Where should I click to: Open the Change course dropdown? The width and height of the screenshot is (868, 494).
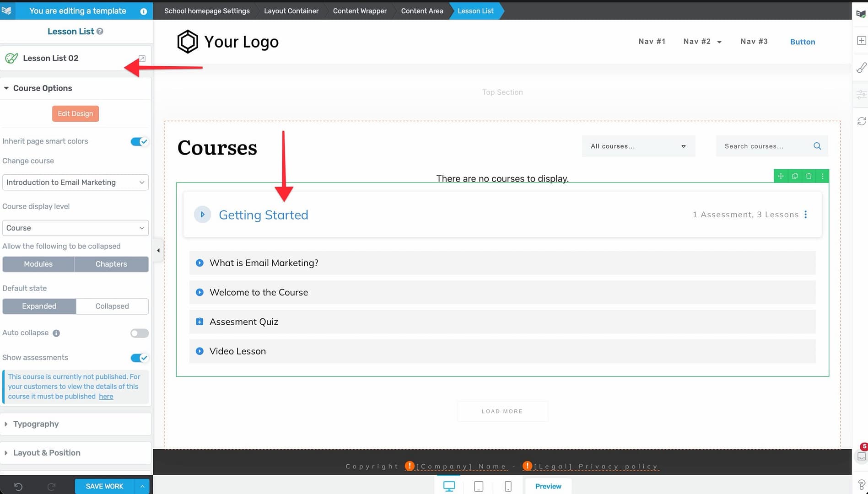click(x=75, y=183)
